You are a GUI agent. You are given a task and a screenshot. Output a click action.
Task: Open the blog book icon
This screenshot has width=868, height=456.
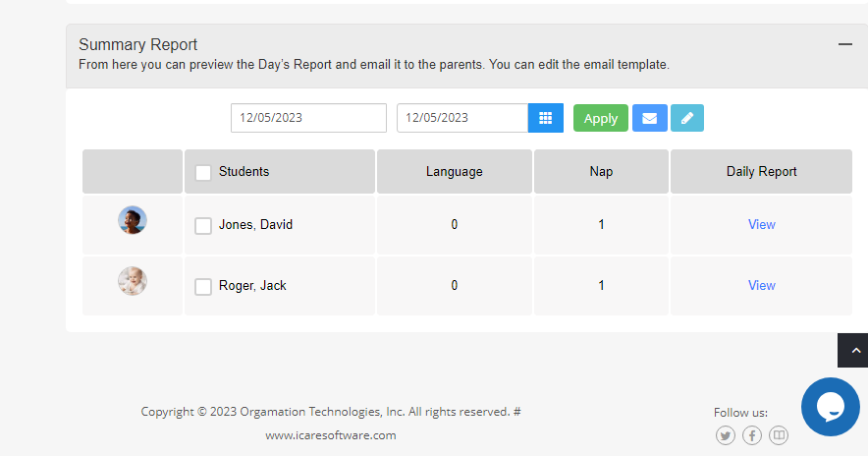tap(779, 435)
